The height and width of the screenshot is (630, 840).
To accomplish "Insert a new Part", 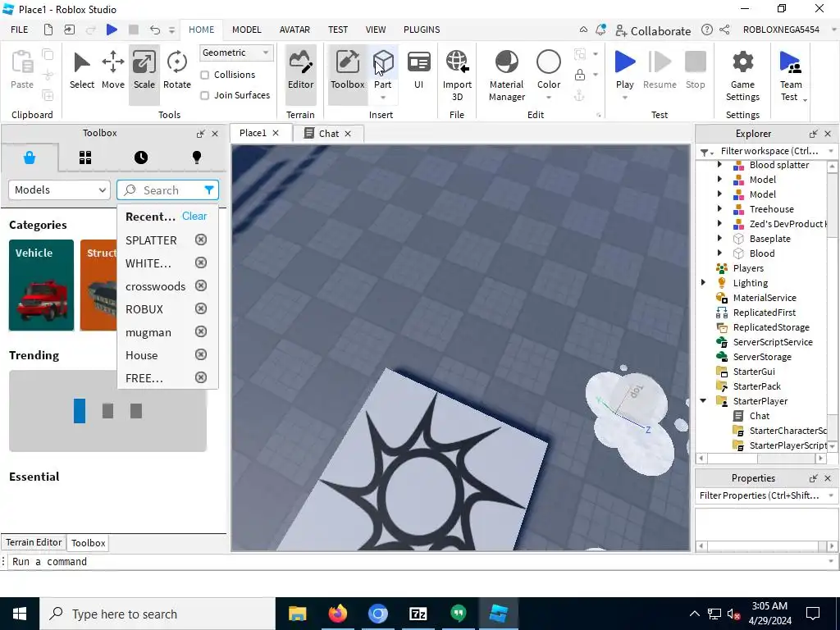I will click(x=383, y=67).
